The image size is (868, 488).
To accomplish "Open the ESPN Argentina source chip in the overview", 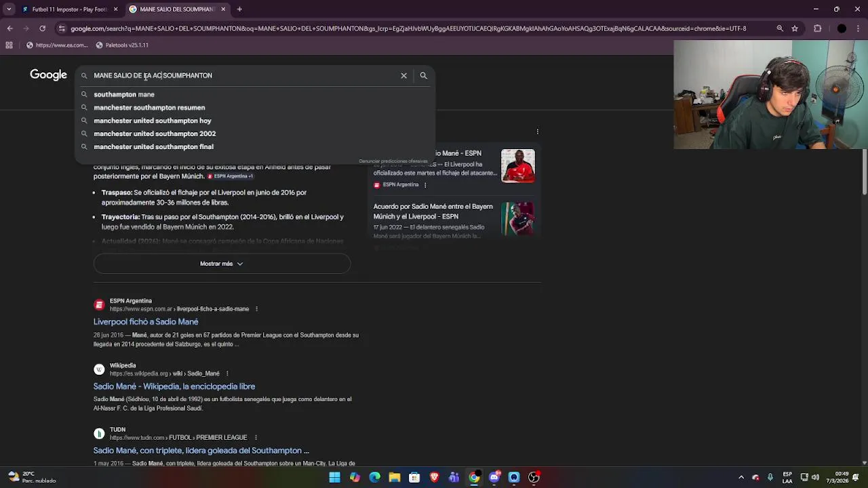I will click(x=231, y=176).
